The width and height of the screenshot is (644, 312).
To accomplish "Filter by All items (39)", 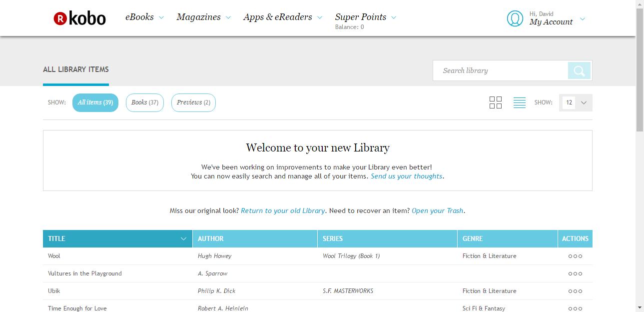I will (x=95, y=102).
